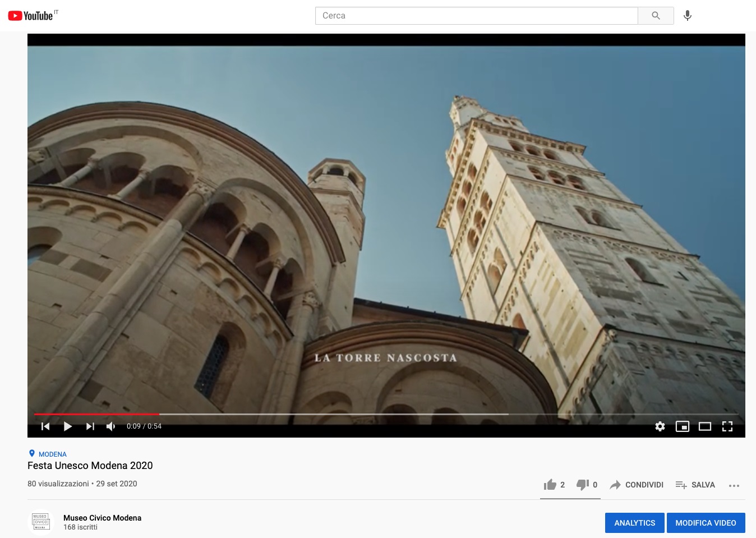Visit the Museo Civico Modena channel
756x538 pixels.
[x=103, y=518]
